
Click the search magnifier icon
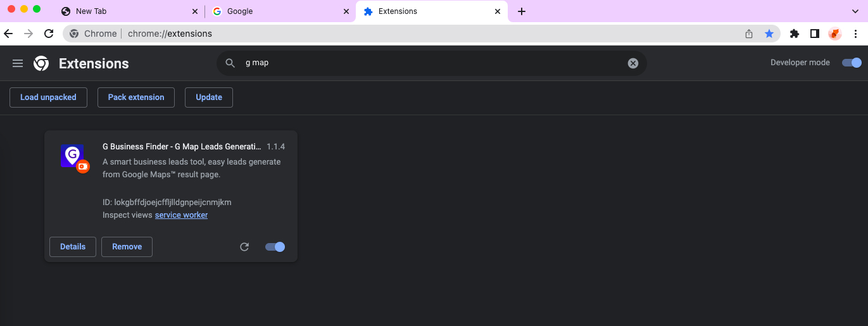[230, 63]
